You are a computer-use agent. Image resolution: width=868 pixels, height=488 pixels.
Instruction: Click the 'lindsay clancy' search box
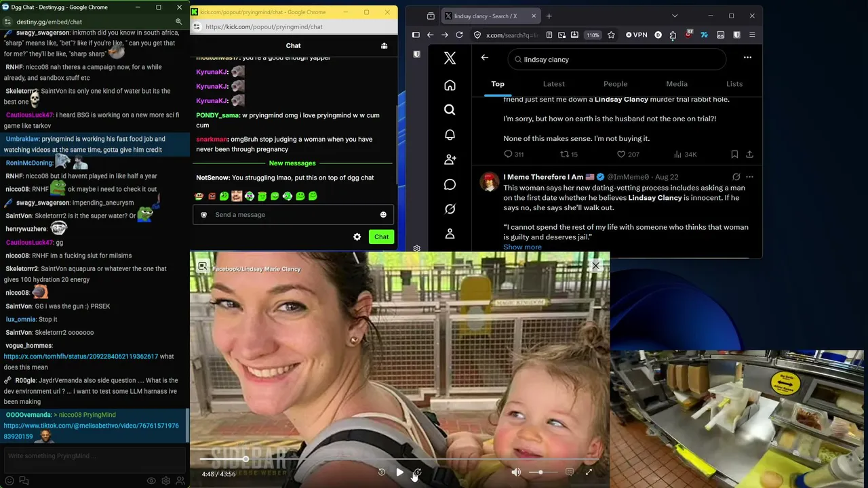point(616,60)
